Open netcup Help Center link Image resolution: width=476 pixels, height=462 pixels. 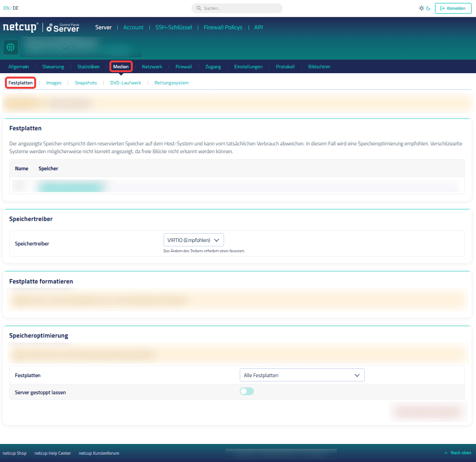53,453
